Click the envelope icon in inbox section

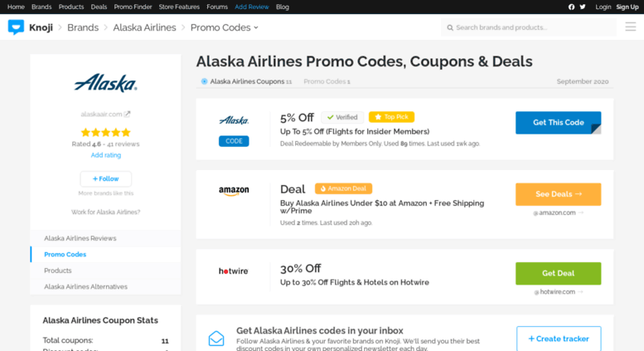(x=216, y=339)
